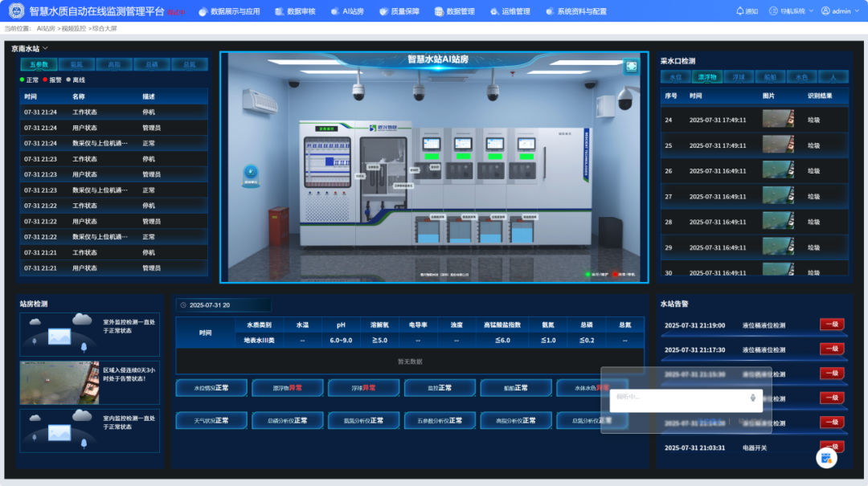
Task: Open the 数据管理 menu
Action: click(x=455, y=11)
